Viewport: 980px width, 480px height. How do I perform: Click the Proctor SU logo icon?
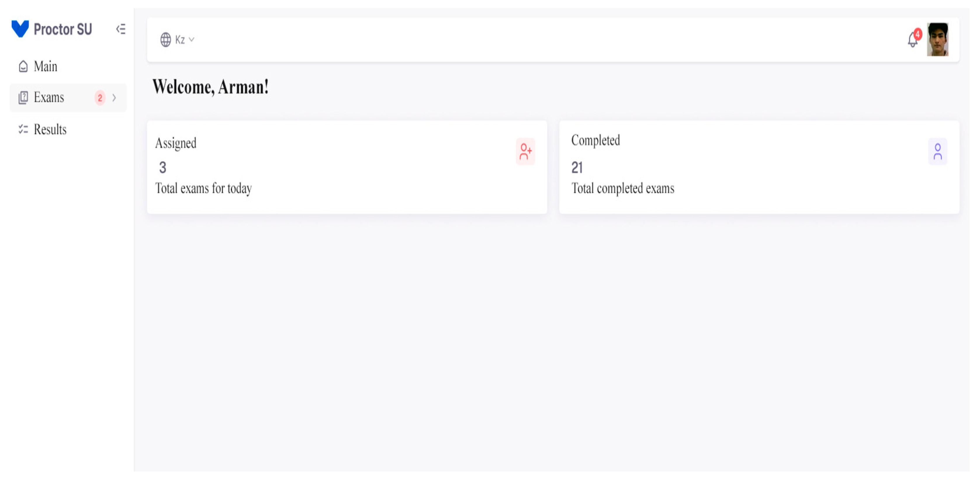[x=20, y=29]
